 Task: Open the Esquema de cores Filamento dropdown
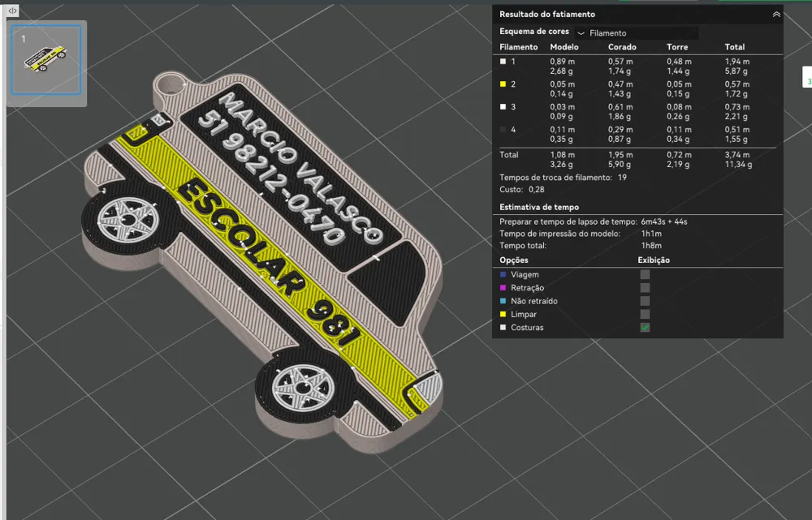pos(637,33)
